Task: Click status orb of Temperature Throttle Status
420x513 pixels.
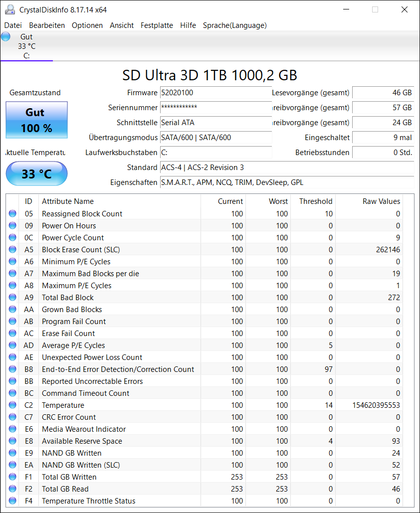Action: coord(12,501)
